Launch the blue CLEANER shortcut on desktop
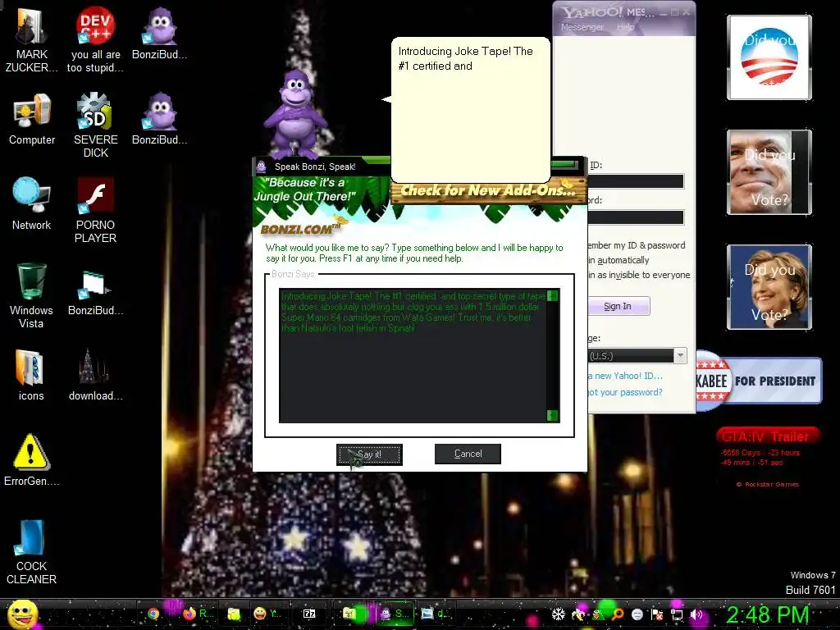 [31, 552]
